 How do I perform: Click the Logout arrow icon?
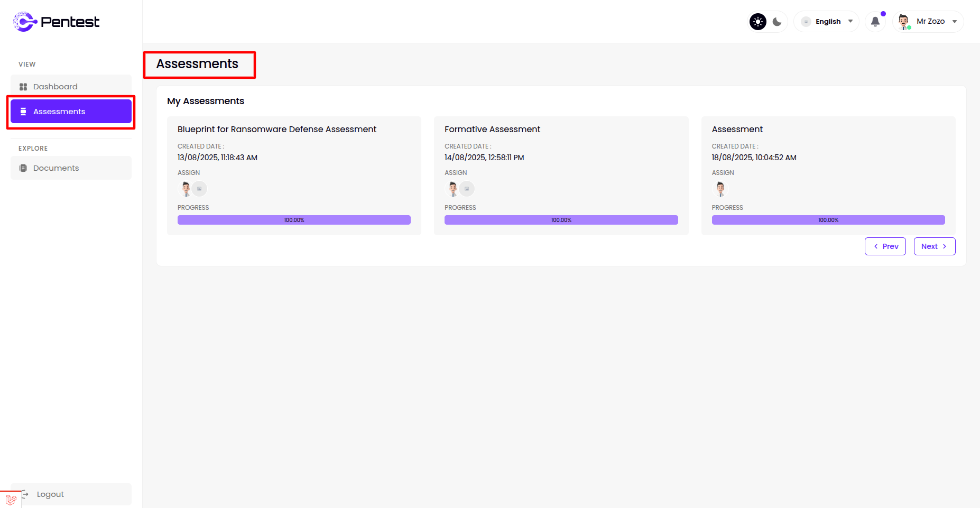pos(25,494)
